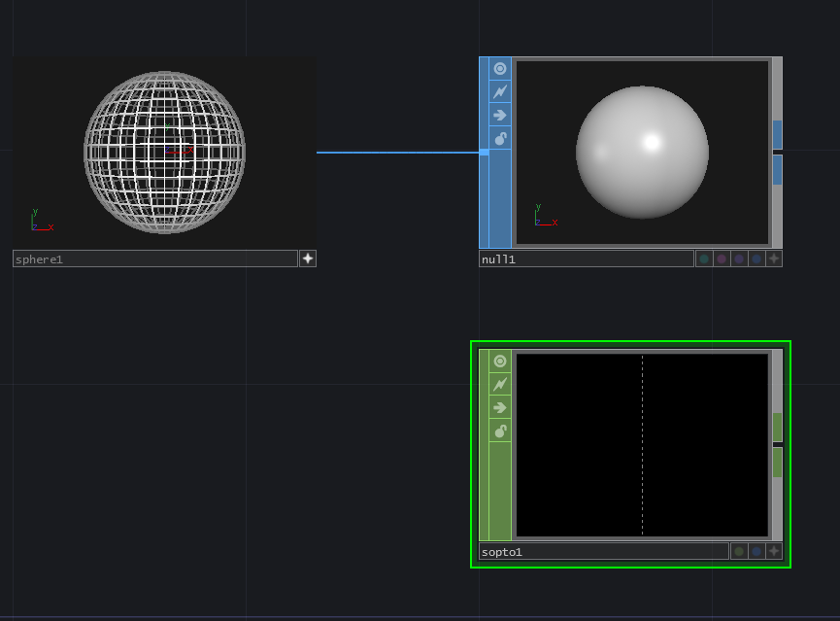Bypass the sopto1 node
Viewport: 840px width, 621px height.
[500, 407]
